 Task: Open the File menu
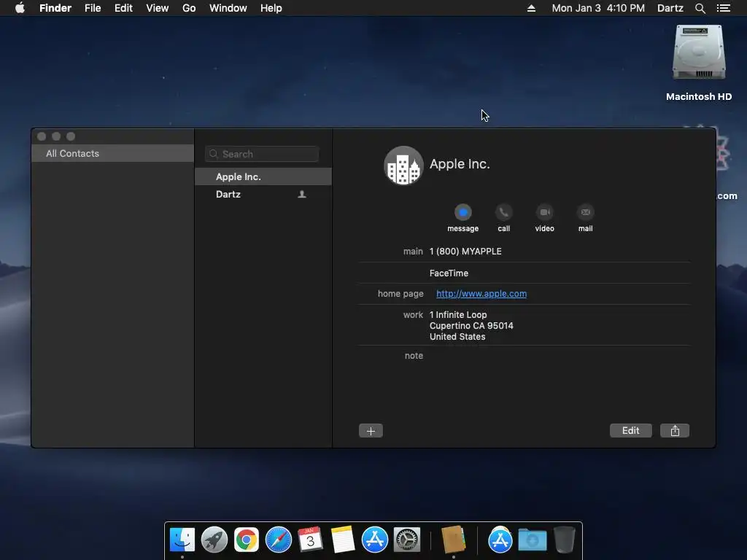(93, 8)
